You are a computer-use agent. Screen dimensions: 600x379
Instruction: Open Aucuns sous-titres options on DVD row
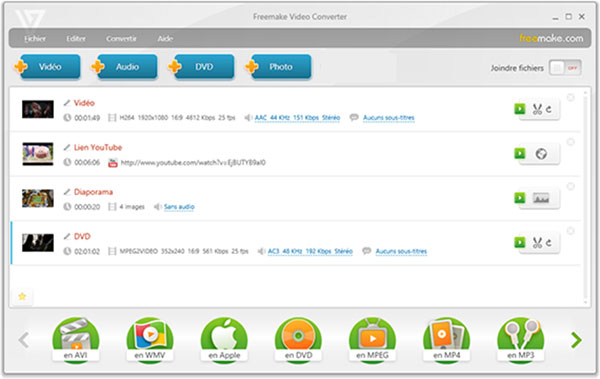pos(401,251)
